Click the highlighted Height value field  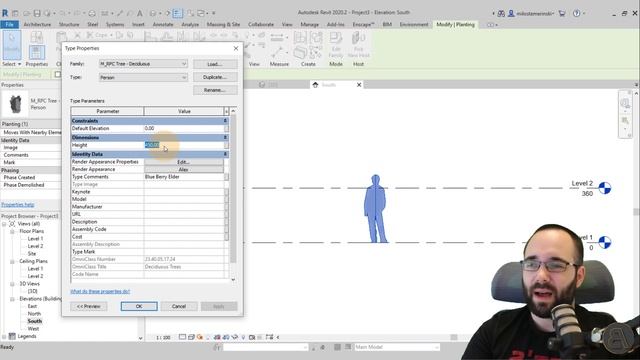[x=184, y=145]
